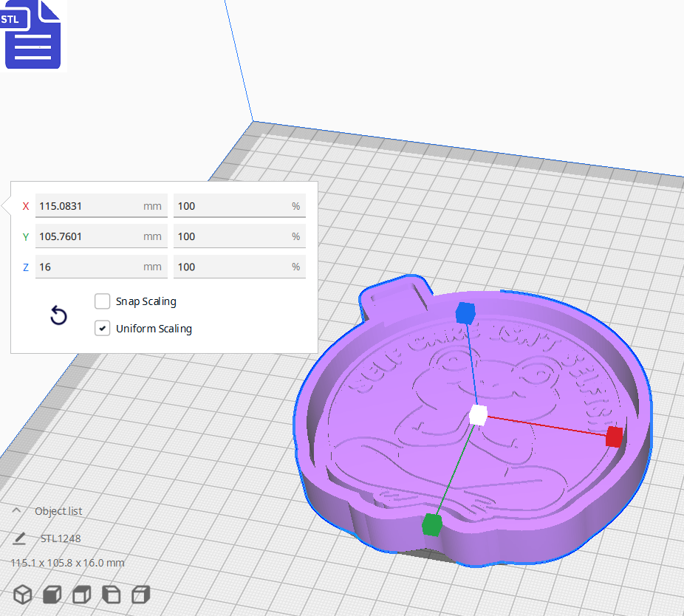The image size is (684, 616).
Task: Disable the Uniform Scaling checkbox
Action: (x=102, y=328)
